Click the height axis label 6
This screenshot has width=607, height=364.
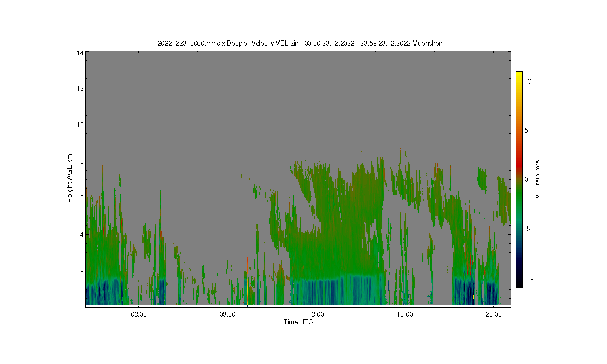click(x=82, y=198)
